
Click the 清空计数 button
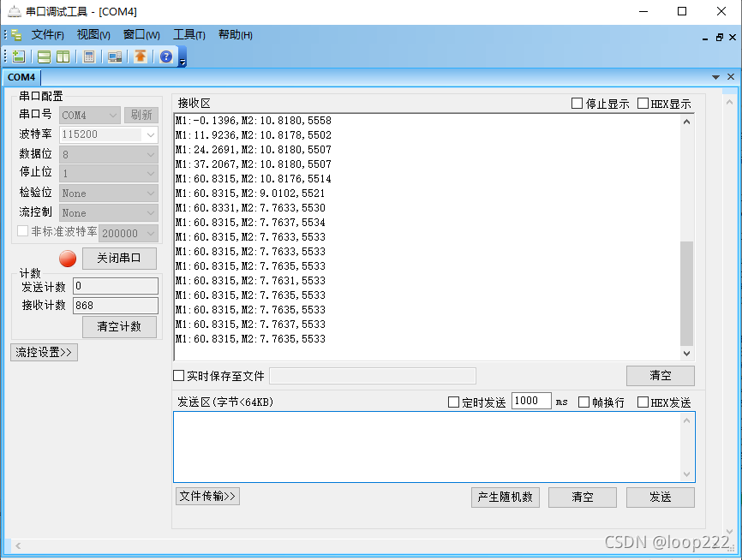[x=118, y=326]
